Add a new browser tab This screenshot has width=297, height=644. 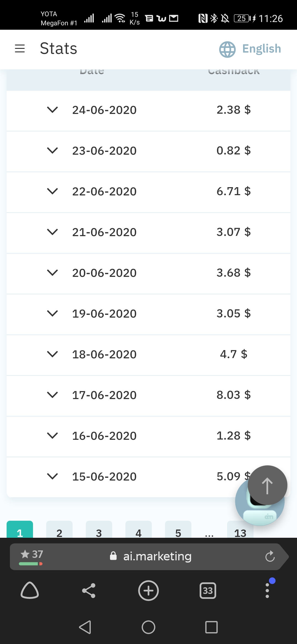tap(148, 591)
